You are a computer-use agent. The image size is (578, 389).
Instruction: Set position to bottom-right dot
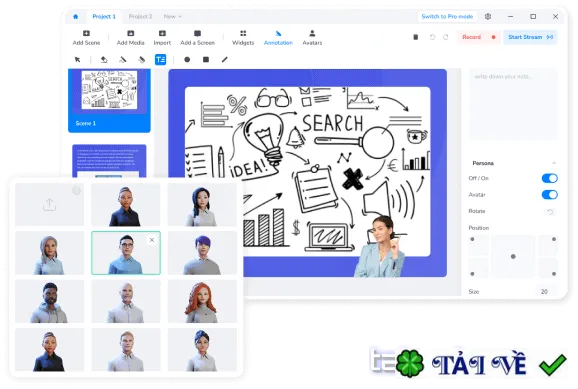click(x=554, y=274)
